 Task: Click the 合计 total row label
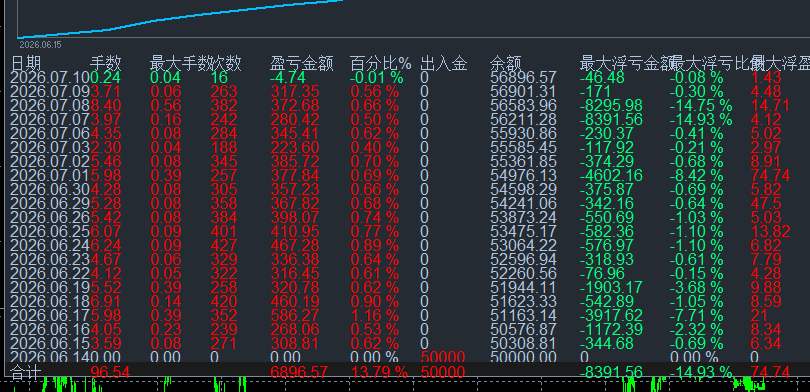pyautogui.click(x=25, y=373)
